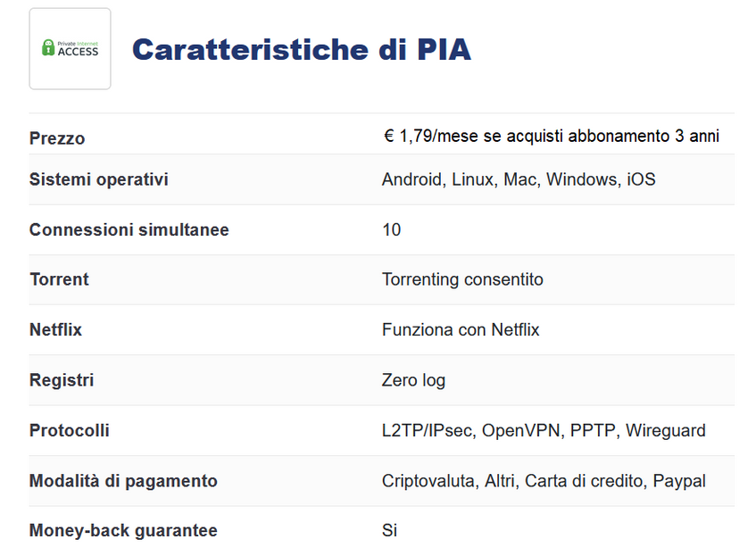Click the Registri row label

[62, 380]
